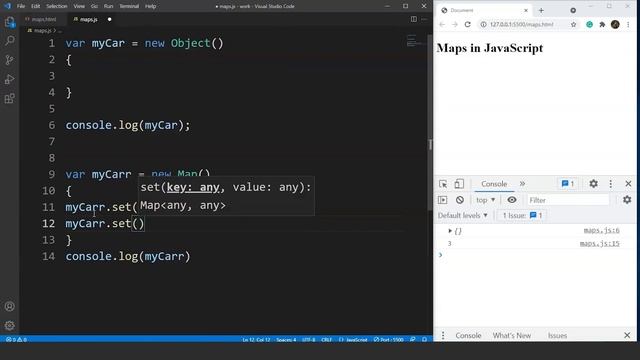Click the Port 5500 status item

point(388,340)
